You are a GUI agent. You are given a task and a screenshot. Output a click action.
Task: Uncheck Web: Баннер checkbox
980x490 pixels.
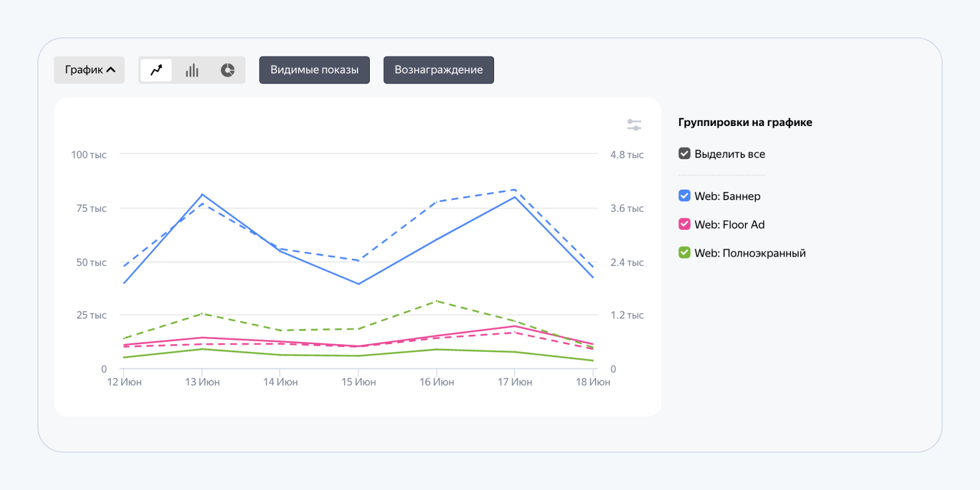[685, 196]
